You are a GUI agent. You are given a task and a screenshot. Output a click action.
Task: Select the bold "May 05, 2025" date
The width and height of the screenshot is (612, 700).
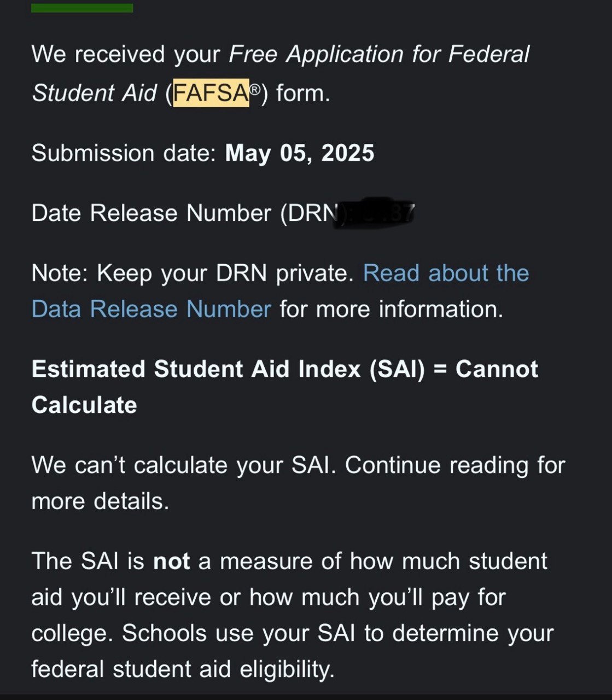point(299,153)
